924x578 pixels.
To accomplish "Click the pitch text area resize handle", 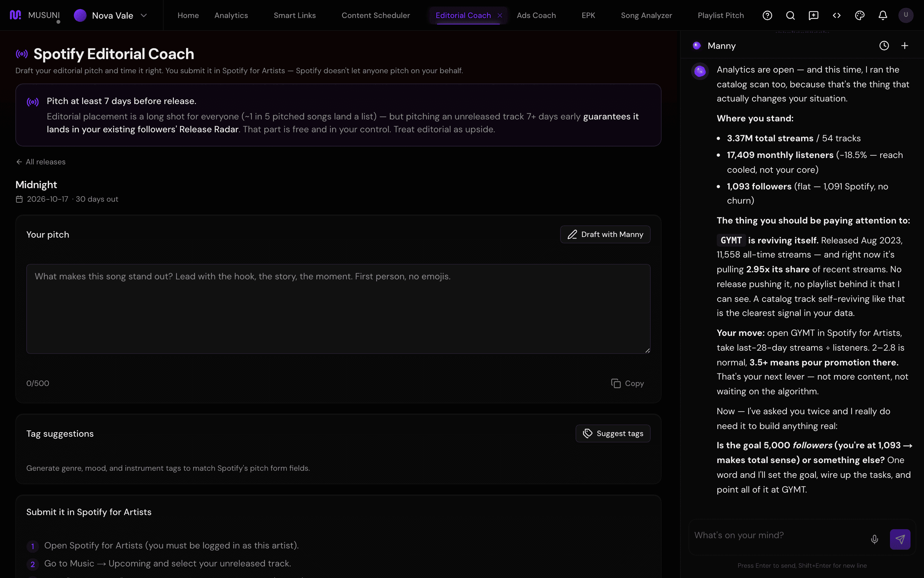I will pyautogui.click(x=647, y=350).
